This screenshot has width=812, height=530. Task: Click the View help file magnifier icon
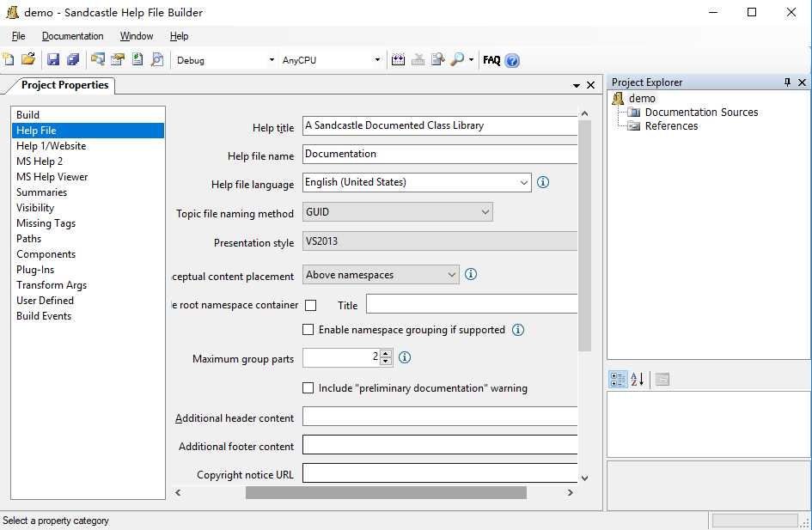pyautogui.click(x=457, y=60)
